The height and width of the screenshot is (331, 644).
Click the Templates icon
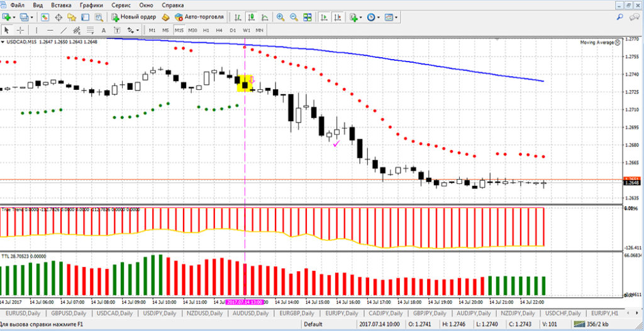388,17
